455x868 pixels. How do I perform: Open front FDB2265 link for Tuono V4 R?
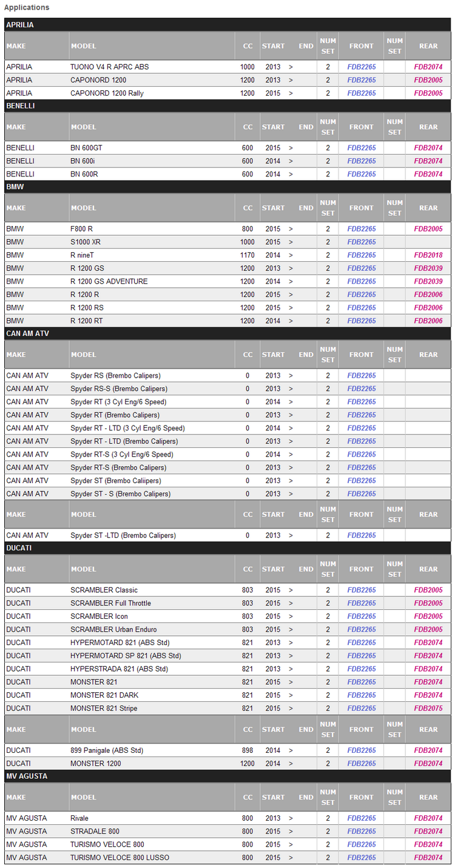click(x=362, y=67)
